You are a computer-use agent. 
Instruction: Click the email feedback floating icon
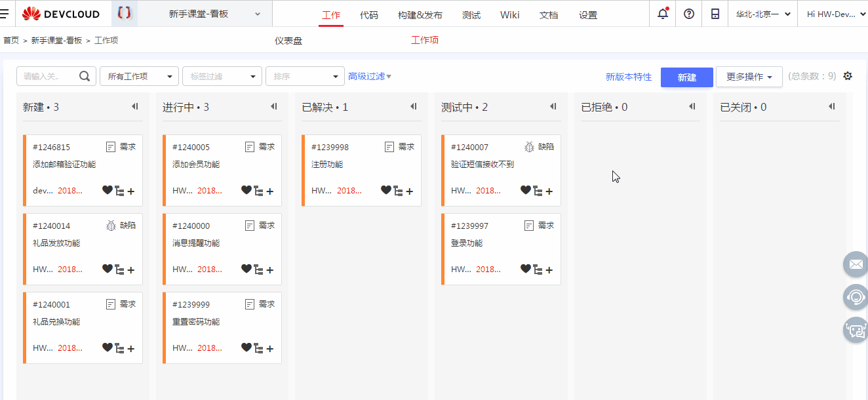point(856,264)
